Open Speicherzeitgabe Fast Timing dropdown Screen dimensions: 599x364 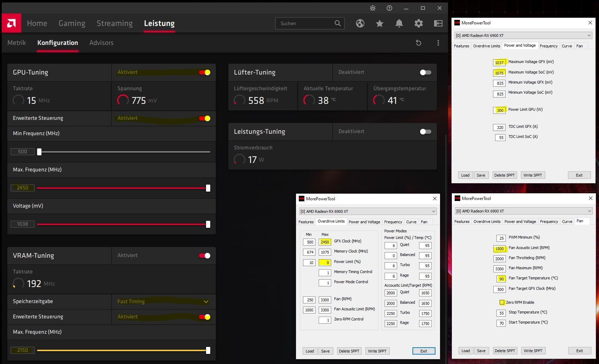tap(164, 302)
